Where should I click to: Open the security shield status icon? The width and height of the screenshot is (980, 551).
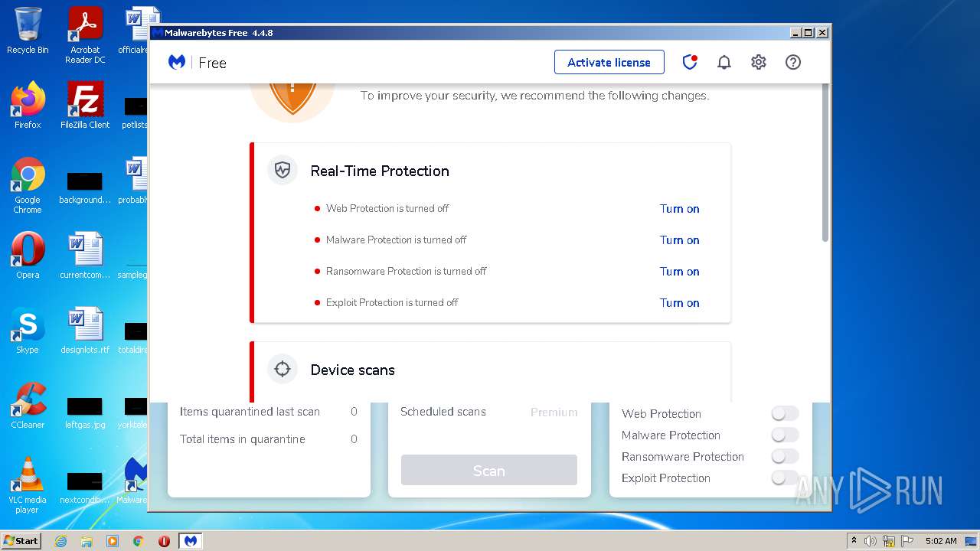point(690,62)
